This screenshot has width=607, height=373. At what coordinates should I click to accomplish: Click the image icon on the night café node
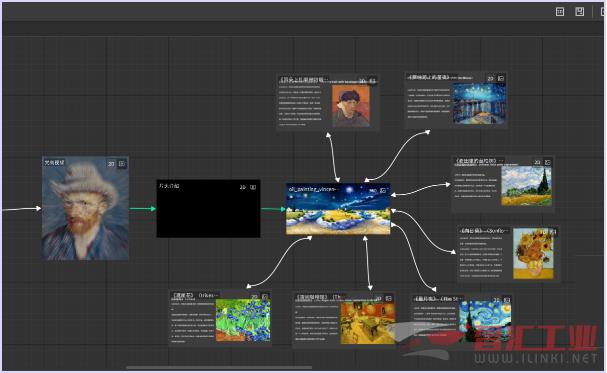[389, 298]
